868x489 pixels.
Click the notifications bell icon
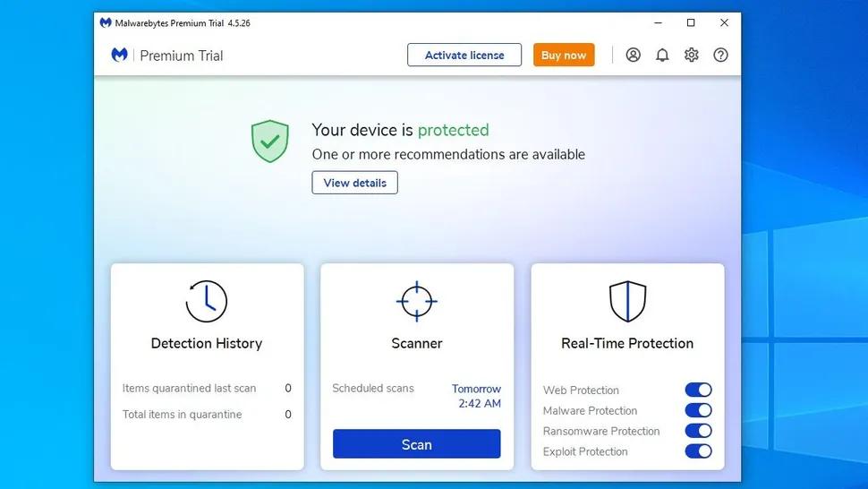point(662,56)
